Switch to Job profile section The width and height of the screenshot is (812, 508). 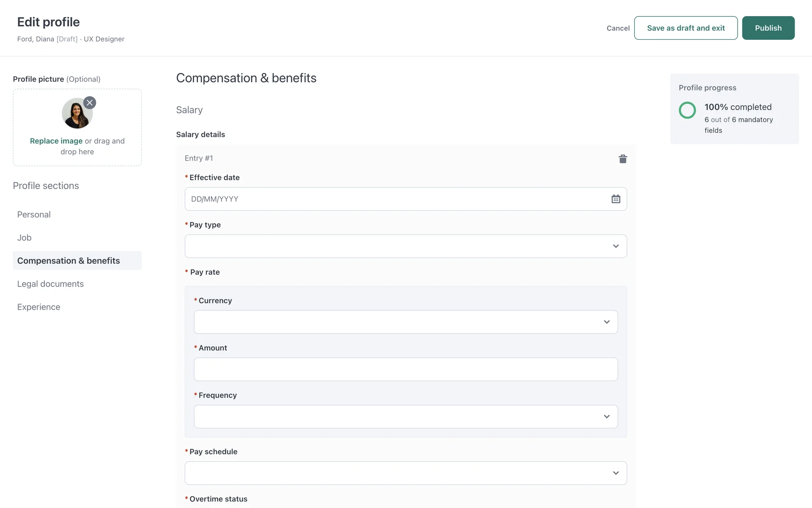[25, 238]
